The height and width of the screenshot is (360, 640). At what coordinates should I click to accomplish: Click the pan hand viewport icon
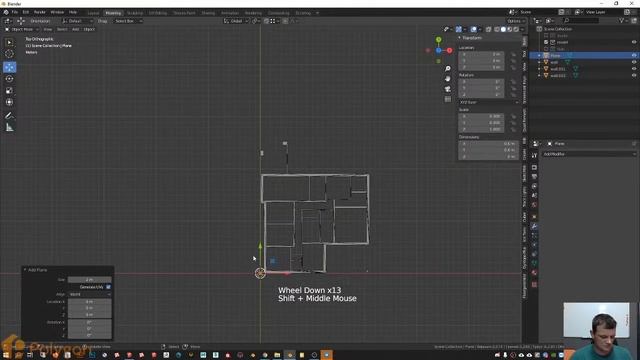[x=448, y=79]
